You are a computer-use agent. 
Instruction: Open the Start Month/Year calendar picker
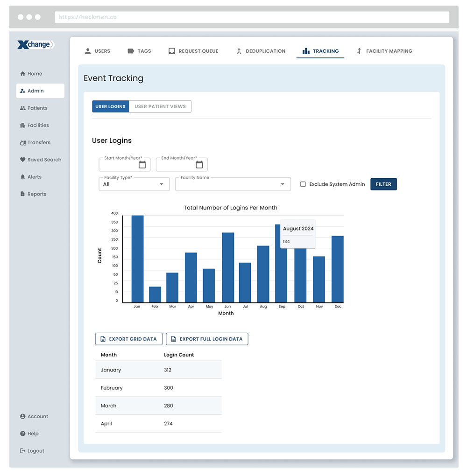click(x=142, y=165)
